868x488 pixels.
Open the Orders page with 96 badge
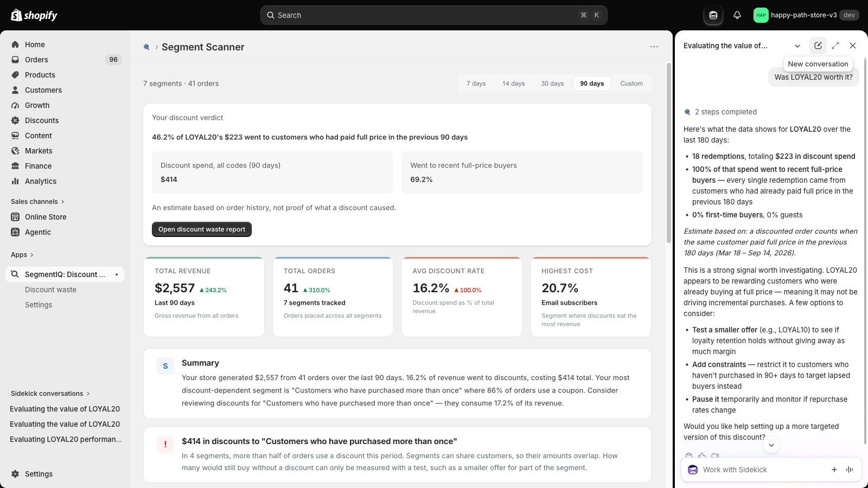[65, 60]
